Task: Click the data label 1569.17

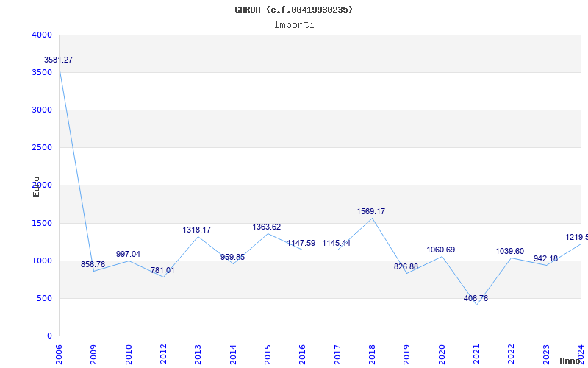Action: click(x=371, y=211)
